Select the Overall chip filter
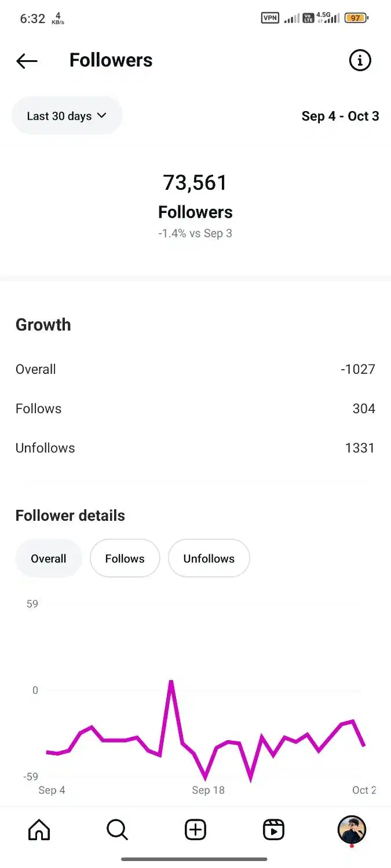 49,558
